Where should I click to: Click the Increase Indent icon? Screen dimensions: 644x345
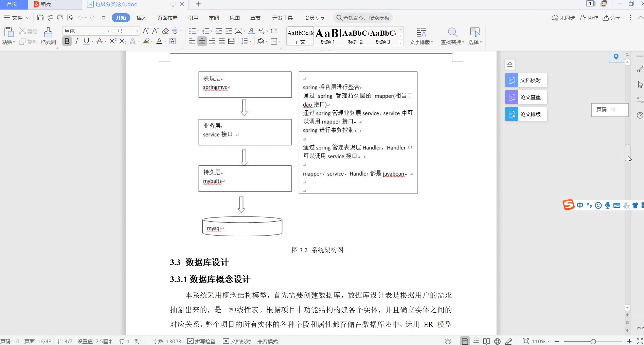[229, 31]
